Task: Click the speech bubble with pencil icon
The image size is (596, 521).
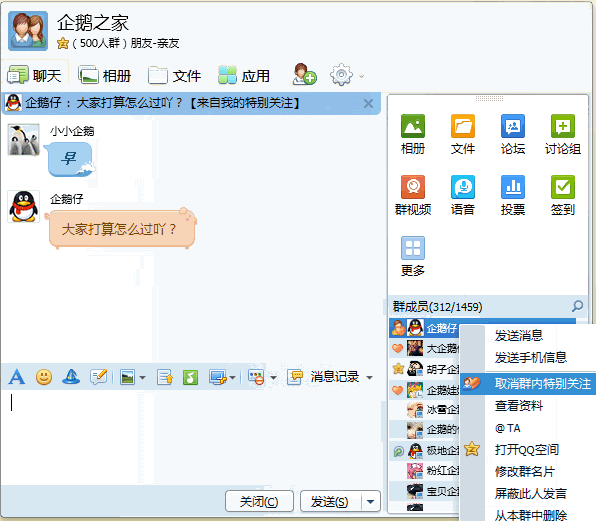Action: tap(98, 377)
